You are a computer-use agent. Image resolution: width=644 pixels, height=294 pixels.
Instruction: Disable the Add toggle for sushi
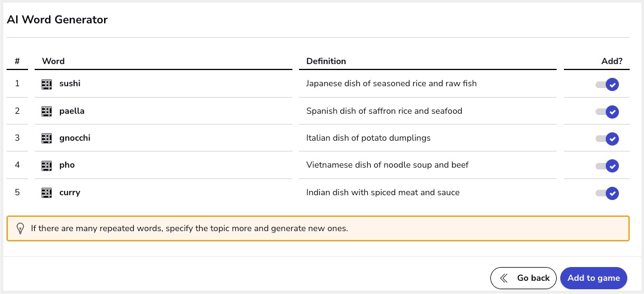tap(607, 84)
